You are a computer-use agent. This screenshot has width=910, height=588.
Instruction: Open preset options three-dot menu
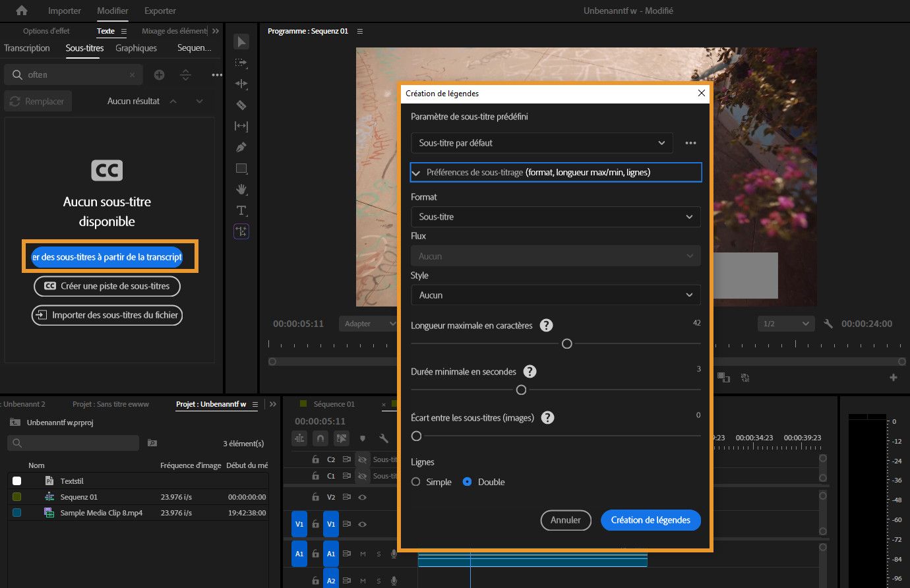[x=690, y=143]
